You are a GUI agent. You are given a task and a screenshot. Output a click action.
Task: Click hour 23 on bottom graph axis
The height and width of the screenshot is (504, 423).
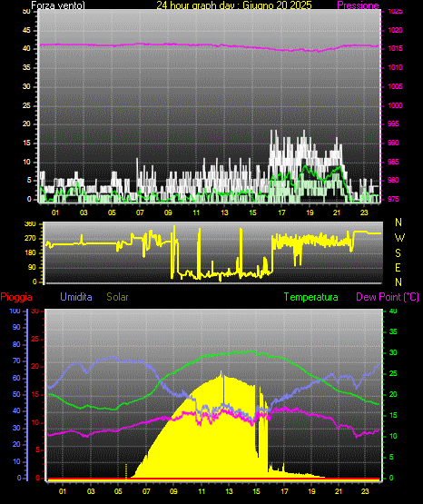pos(365,491)
